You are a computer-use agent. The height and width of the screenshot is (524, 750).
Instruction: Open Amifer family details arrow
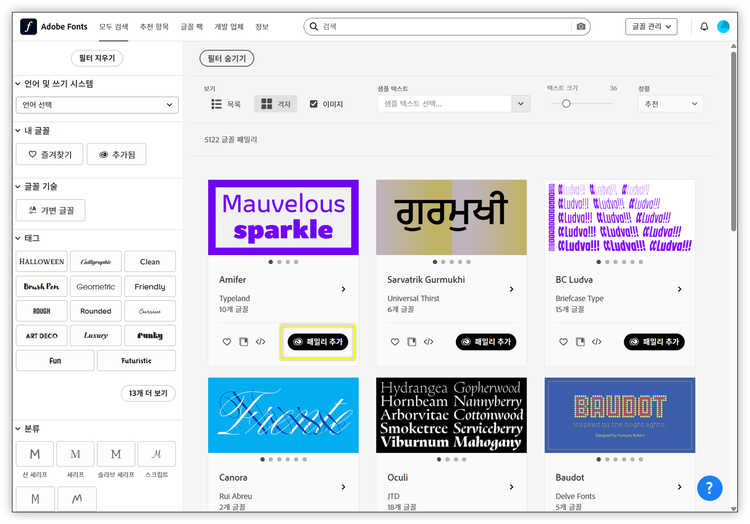343,289
